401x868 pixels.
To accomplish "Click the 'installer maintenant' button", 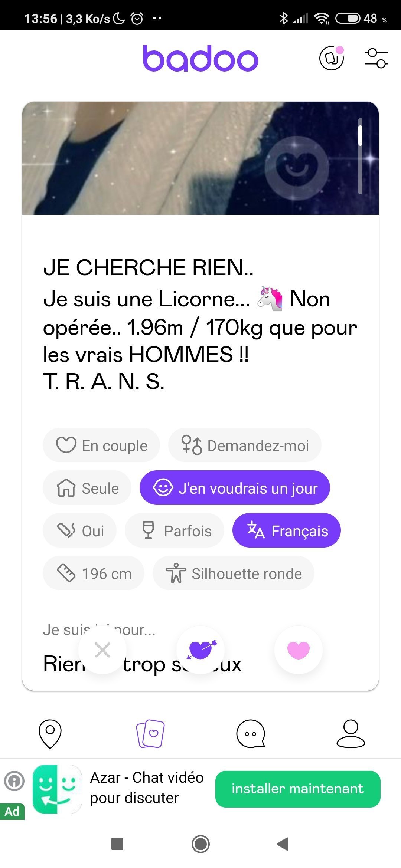I will [x=298, y=789].
